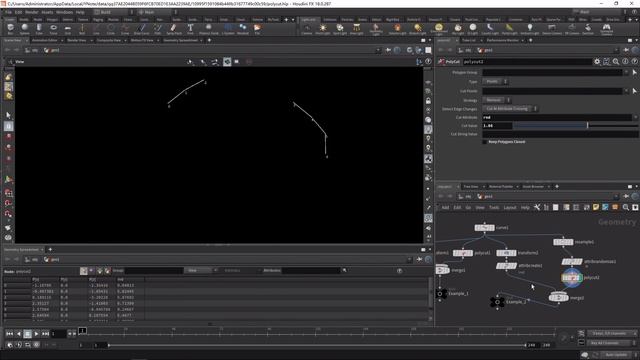This screenshot has width=640, height=360.
Task: Select the Grid shelf tool
Action: 68,29
